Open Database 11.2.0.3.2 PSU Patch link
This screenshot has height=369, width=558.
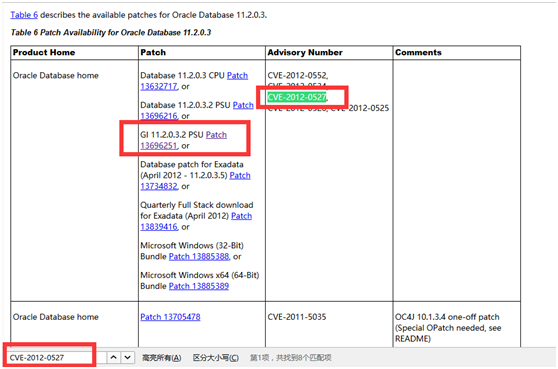[x=243, y=105]
